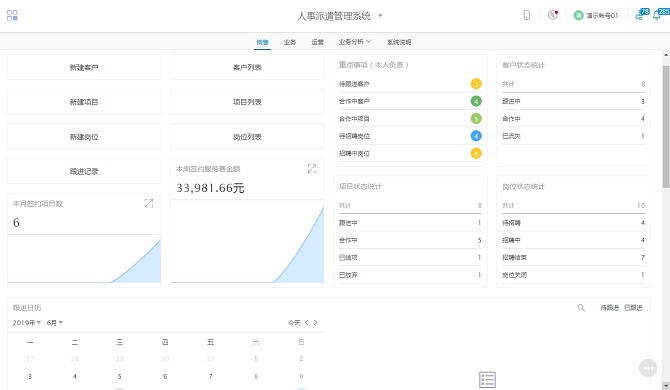Expand the 本月签约项目数 chart to fullscreen
Image resolution: width=670 pixels, height=390 pixels.
coord(149,203)
